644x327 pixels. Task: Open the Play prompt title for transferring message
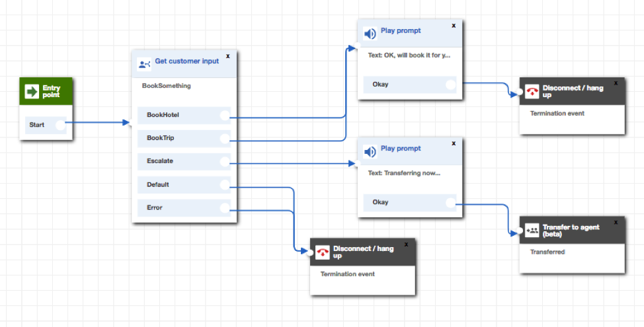401,148
